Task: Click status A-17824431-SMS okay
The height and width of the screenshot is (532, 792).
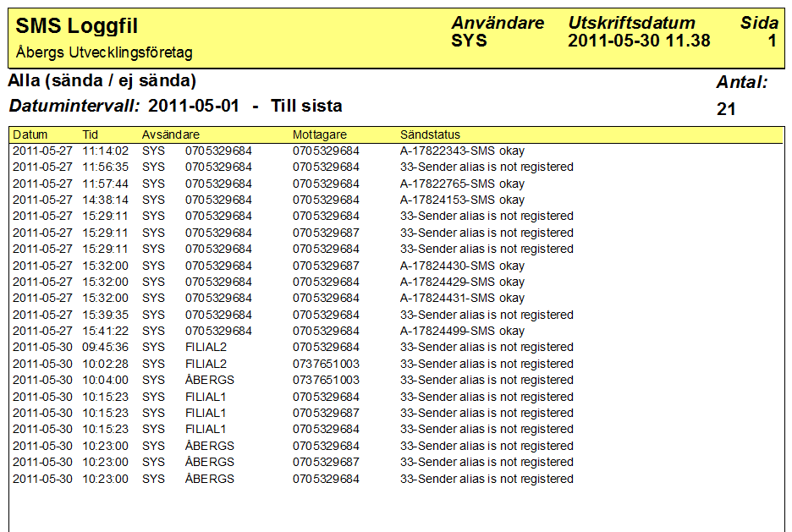Action: [462, 298]
